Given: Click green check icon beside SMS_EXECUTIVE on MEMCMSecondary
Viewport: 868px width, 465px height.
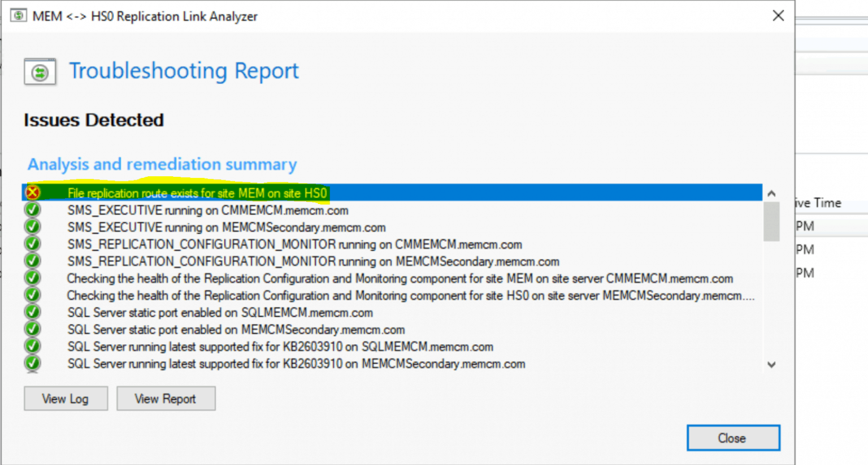Looking at the screenshot, I should (x=33, y=227).
